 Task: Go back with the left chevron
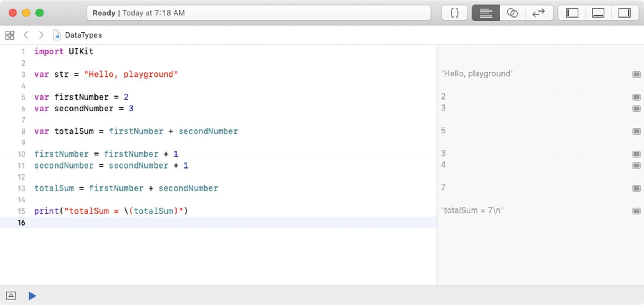click(26, 35)
